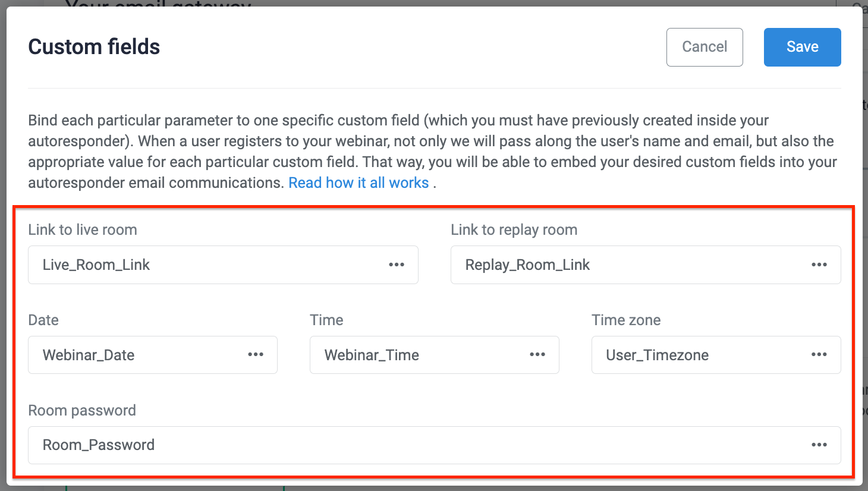Click the Save button
The image size is (868, 491).
click(x=802, y=46)
